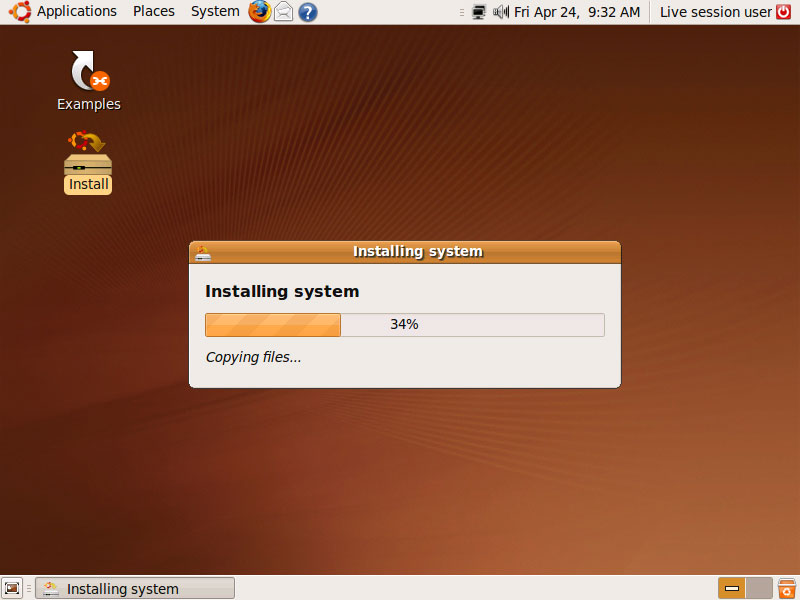The height and width of the screenshot is (600, 800).
Task: Click the volume speaker icon
Action: pos(501,12)
